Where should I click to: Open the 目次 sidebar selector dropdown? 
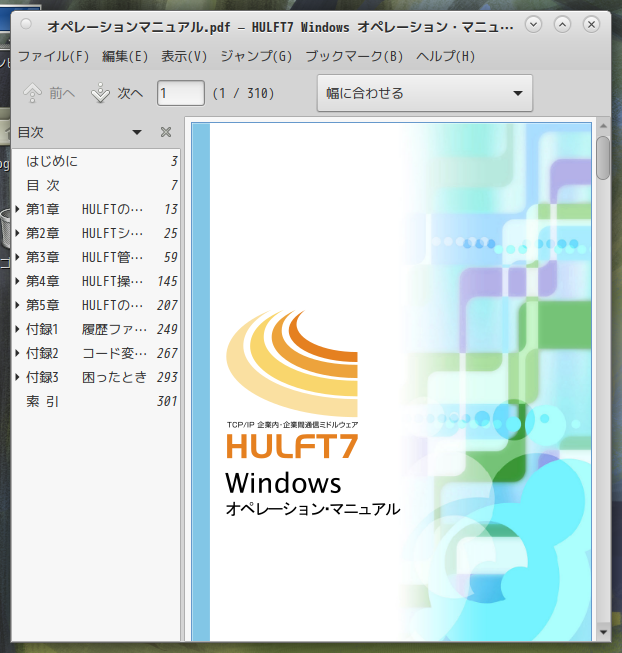[137, 132]
